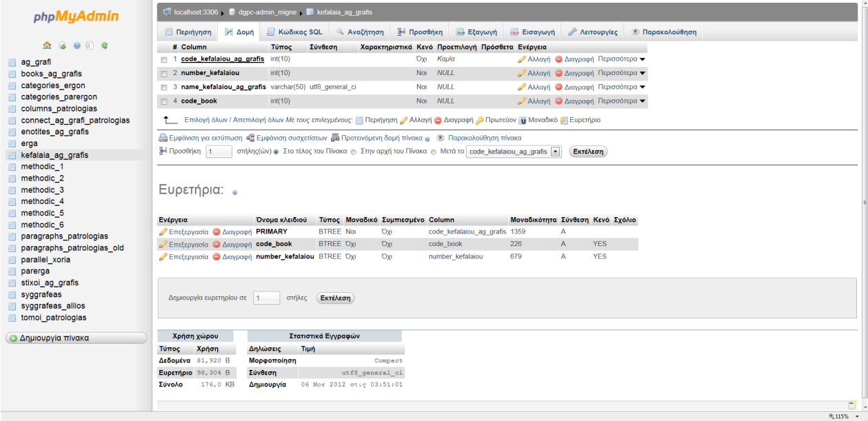868x421 pixels.
Task: Open the tomoi_patrologias table in sidebar
Action: (x=54, y=318)
